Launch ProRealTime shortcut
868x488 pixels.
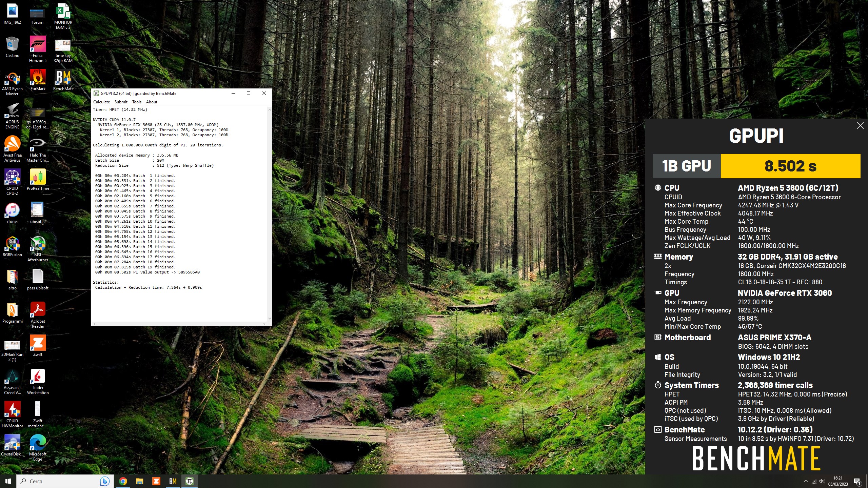[38, 180]
